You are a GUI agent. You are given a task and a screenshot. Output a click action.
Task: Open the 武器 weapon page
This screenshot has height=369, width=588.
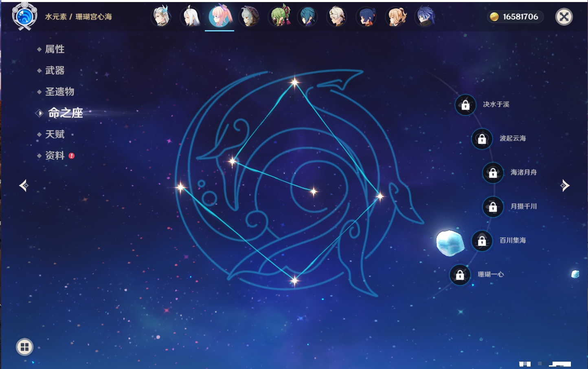tap(55, 71)
